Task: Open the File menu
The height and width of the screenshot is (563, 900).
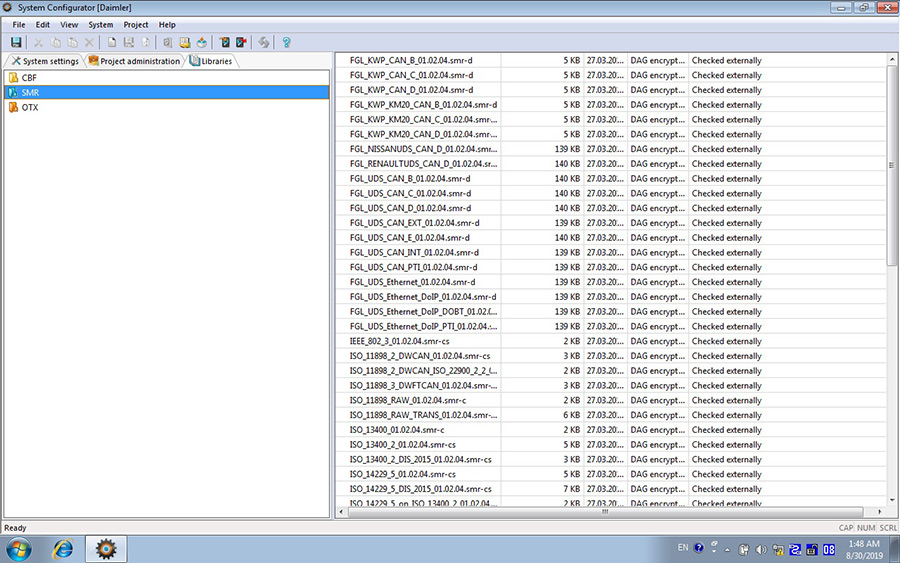Action: pyautogui.click(x=19, y=24)
